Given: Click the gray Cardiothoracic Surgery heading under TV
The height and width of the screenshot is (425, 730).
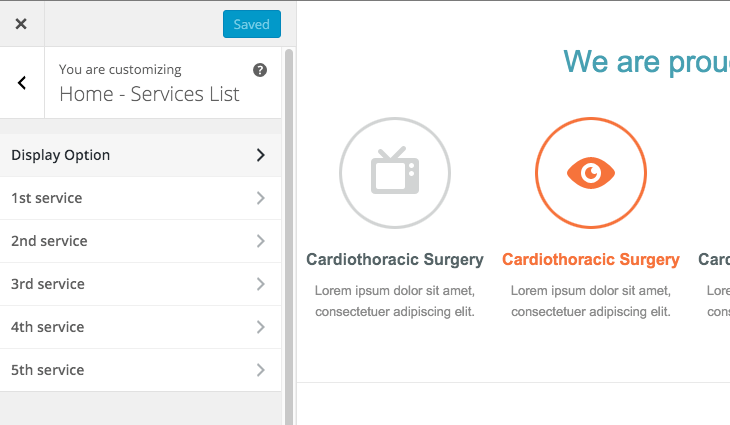Looking at the screenshot, I should point(395,260).
